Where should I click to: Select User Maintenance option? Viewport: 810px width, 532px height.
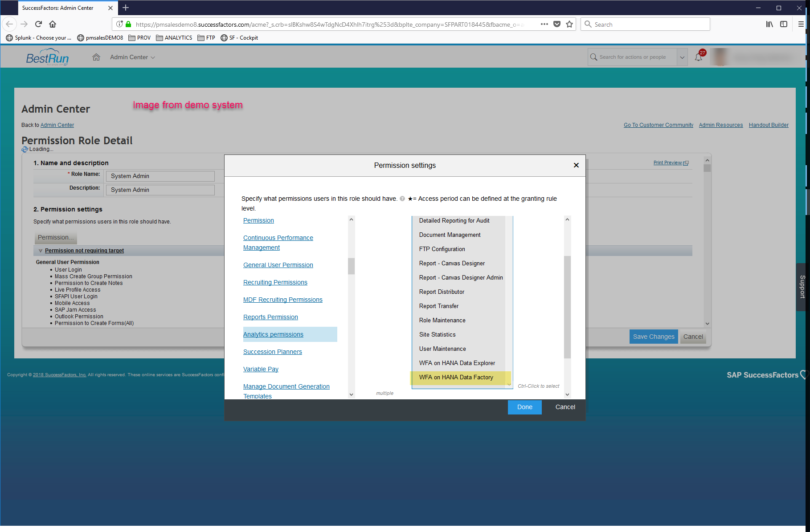point(459,349)
